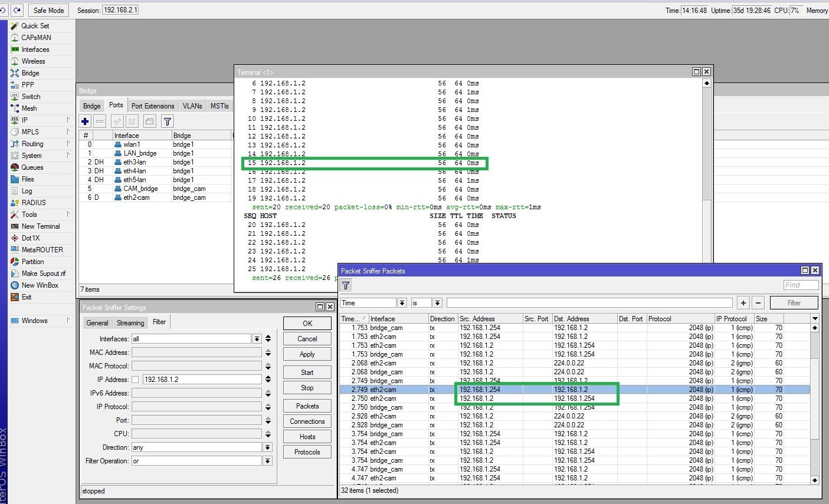Click the redo arrow in top toolbar

pyautogui.click(x=17, y=10)
